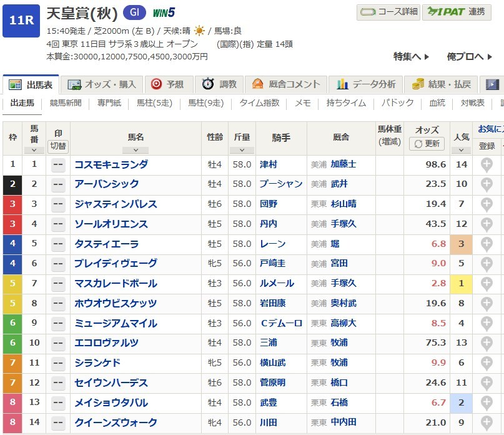Toggle the mark box for メイショウタバル
The image size is (504, 435).
[x=58, y=403]
